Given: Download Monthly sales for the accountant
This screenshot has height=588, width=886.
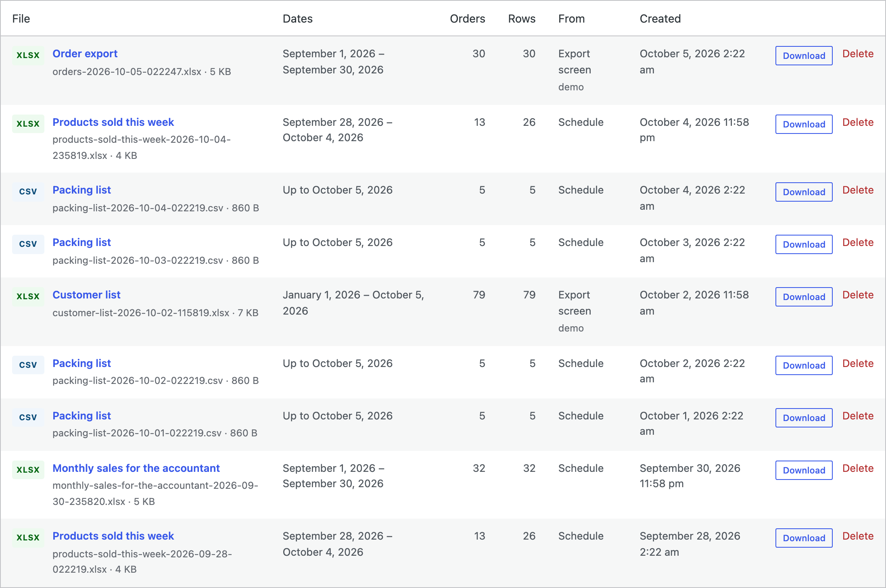Looking at the screenshot, I should tap(804, 470).
